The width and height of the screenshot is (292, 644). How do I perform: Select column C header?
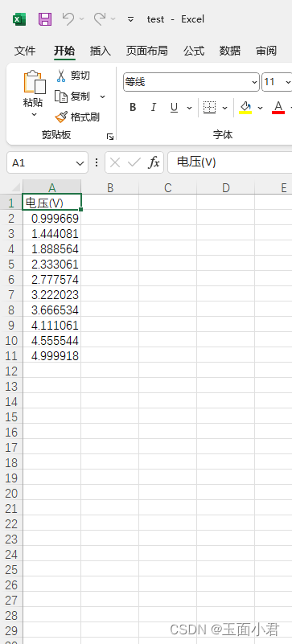167,187
